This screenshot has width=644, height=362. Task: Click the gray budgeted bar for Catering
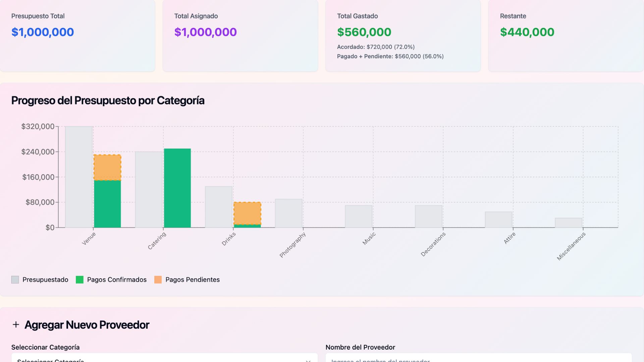(149, 190)
